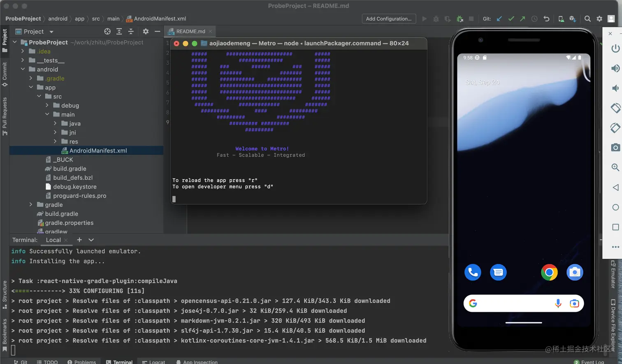Raise the emulator volume
The width and height of the screenshot is (622, 364).
pyautogui.click(x=615, y=68)
